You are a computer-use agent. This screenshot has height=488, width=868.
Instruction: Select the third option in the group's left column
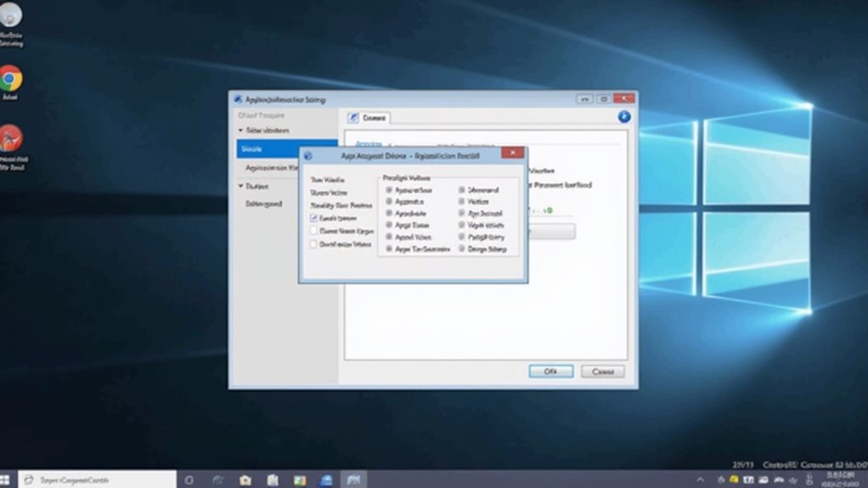click(x=389, y=213)
